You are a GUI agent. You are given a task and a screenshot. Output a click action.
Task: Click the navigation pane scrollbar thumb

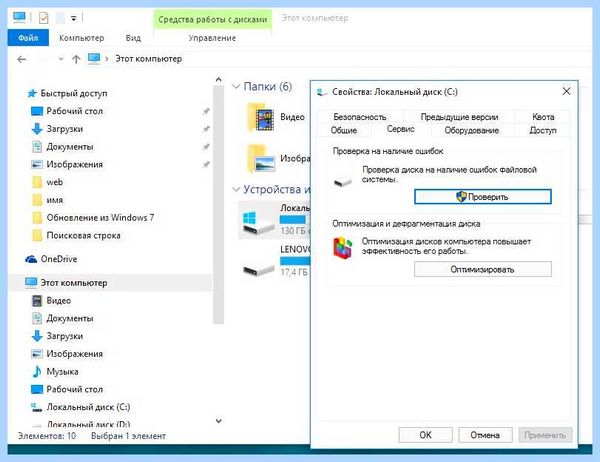[x=218, y=205]
